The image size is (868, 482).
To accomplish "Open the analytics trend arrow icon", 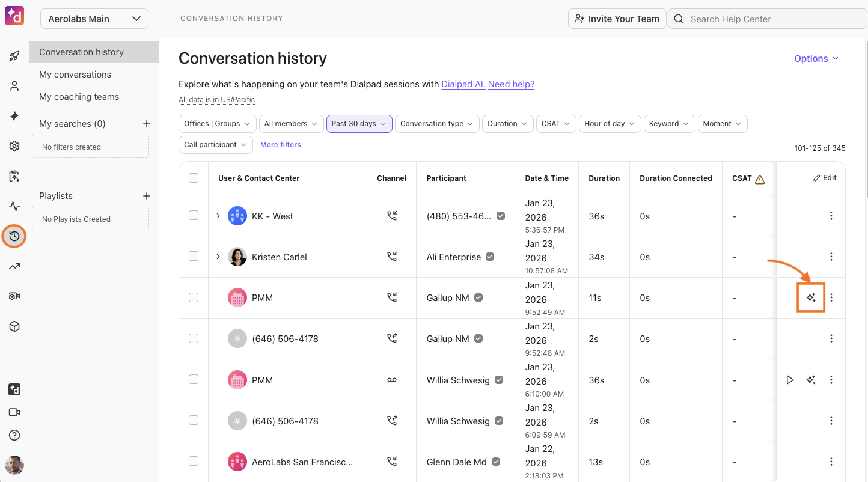I will [x=14, y=266].
